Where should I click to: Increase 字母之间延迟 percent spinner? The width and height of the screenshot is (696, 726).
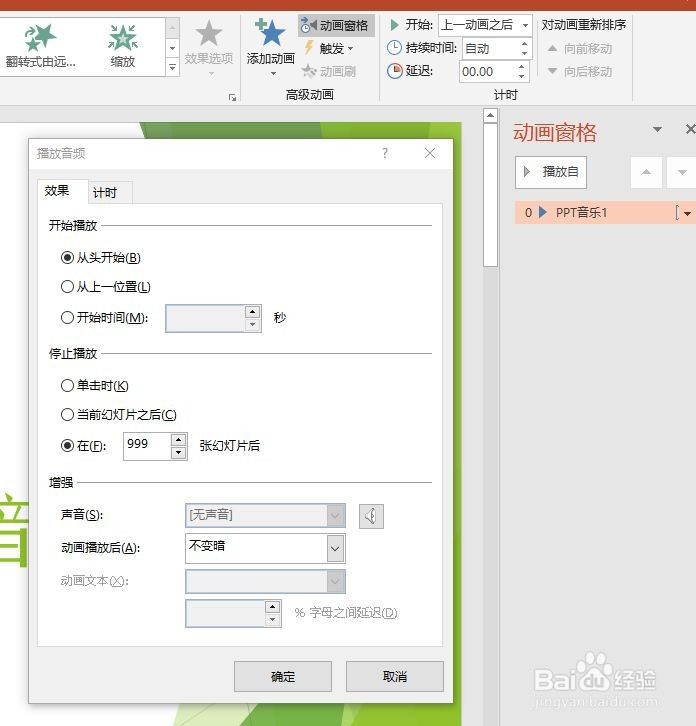click(272, 607)
